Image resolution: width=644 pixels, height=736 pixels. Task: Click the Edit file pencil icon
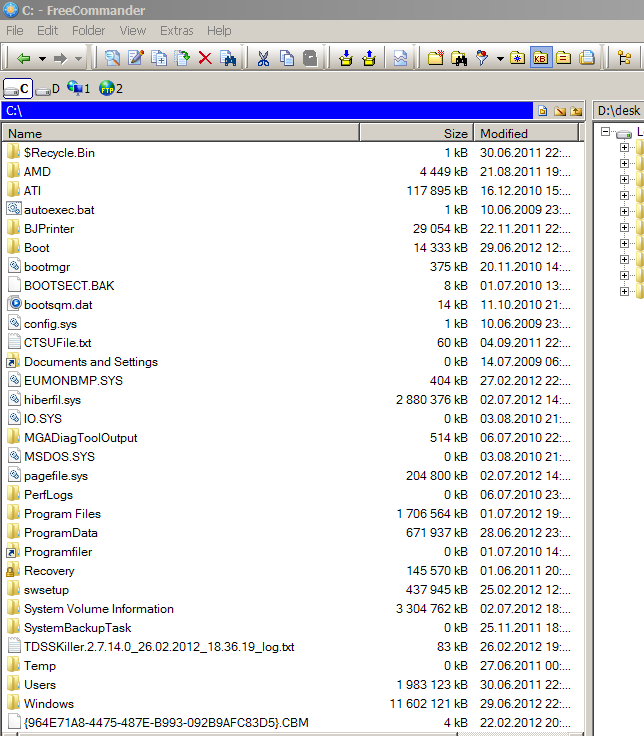136,58
